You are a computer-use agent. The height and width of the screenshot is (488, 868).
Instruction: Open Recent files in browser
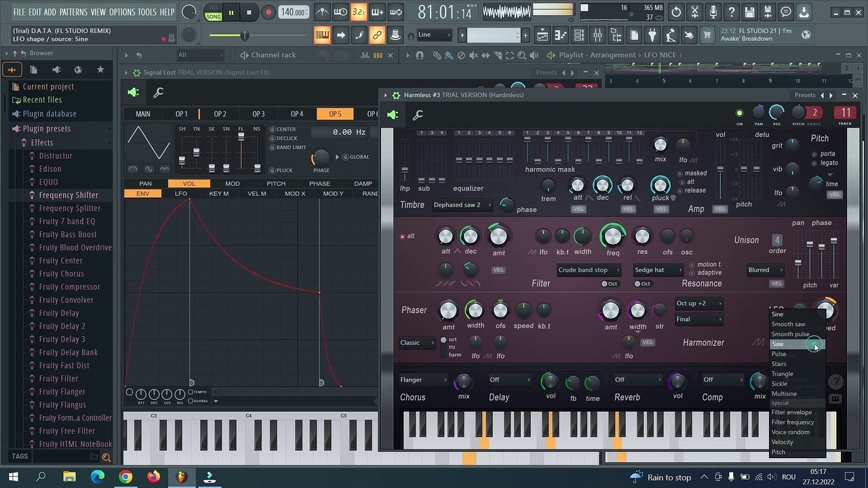click(42, 100)
